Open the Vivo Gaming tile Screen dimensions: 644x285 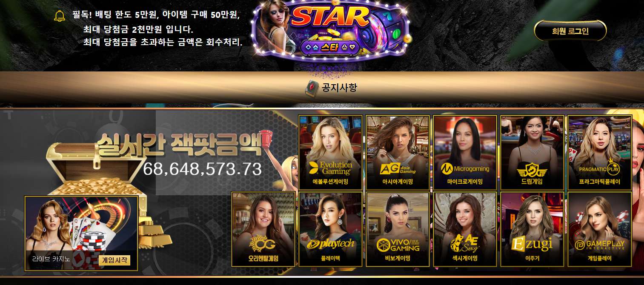coord(398,229)
